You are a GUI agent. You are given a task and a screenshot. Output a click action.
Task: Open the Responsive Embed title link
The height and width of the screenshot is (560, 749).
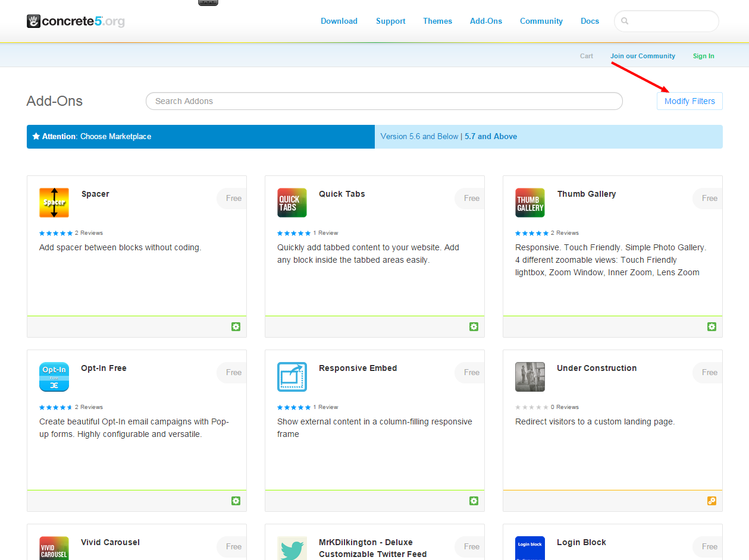point(358,368)
